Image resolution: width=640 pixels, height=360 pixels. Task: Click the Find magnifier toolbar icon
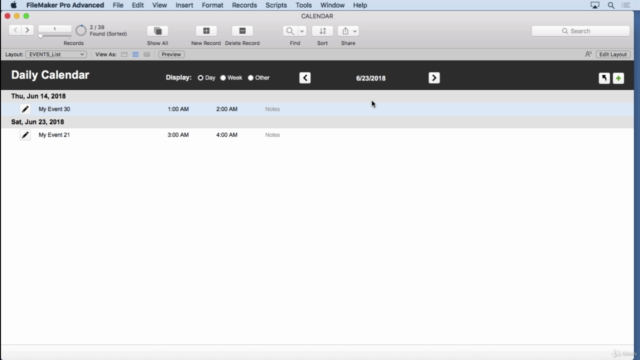coord(290,31)
